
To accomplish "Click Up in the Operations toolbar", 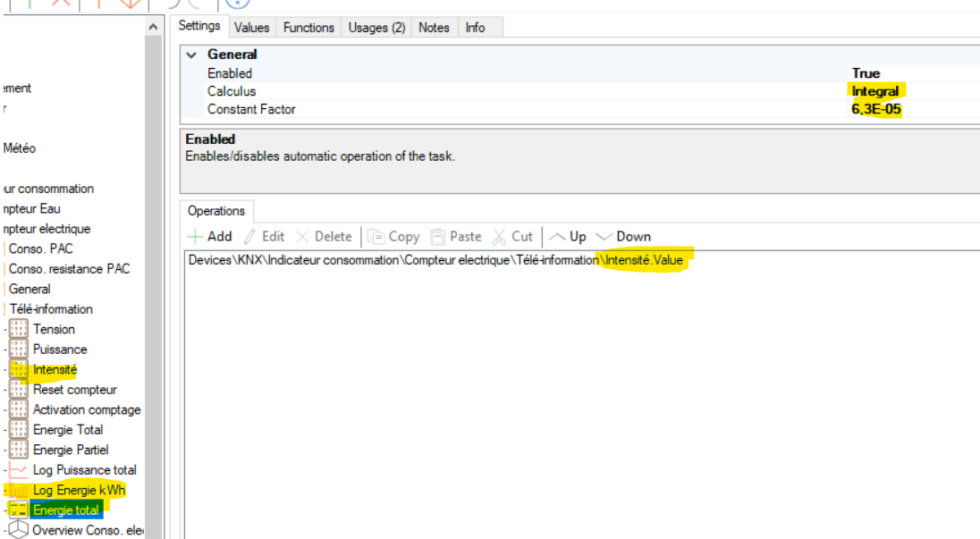I will tap(568, 237).
